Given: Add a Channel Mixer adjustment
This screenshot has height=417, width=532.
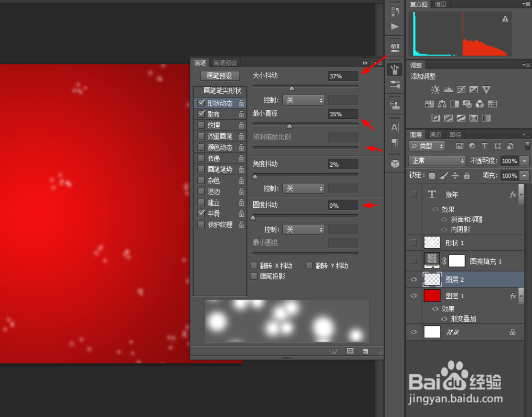Looking at the screenshot, I should point(480,104).
